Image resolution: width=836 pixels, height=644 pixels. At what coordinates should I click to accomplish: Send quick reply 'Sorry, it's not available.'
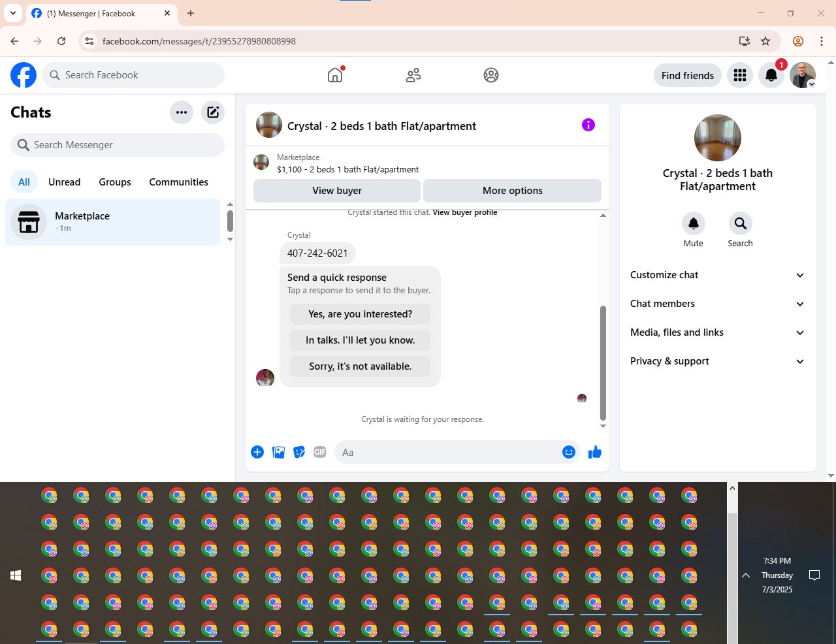(361, 366)
